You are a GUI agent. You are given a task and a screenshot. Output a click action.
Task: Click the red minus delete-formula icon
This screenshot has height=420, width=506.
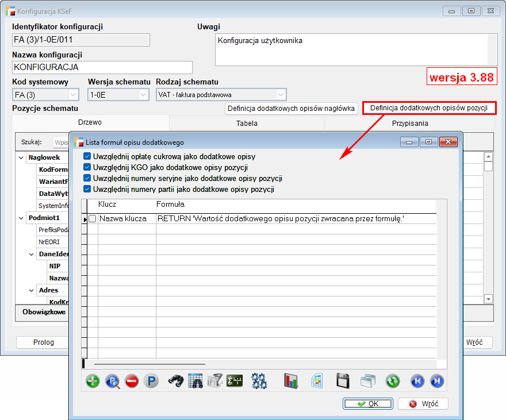(132, 381)
